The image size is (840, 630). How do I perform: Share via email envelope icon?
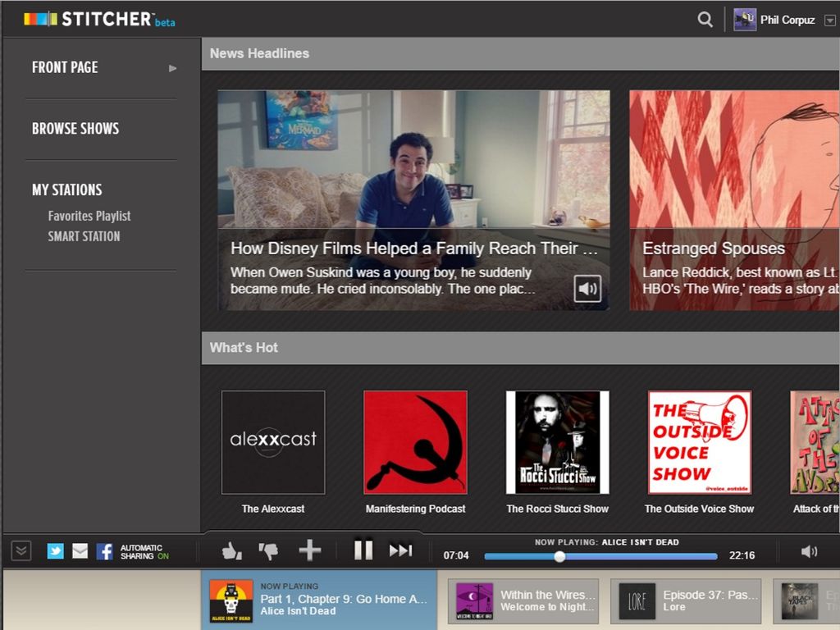point(80,550)
